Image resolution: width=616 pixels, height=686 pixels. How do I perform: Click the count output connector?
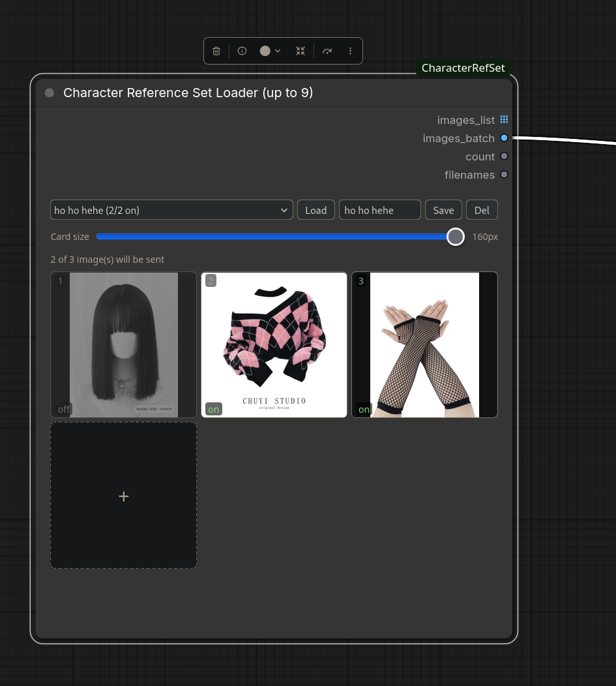pos(504,157)
